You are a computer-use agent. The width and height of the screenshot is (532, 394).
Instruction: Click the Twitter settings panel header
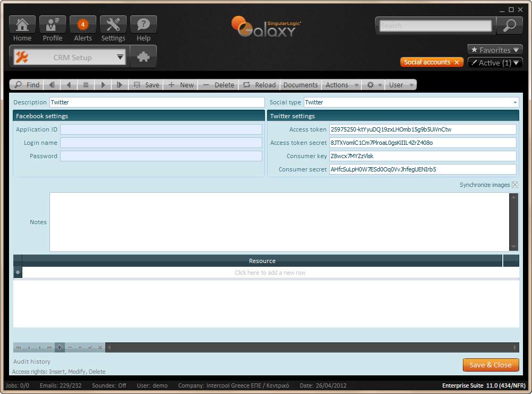pyautogui.click(x=393, y=116)
